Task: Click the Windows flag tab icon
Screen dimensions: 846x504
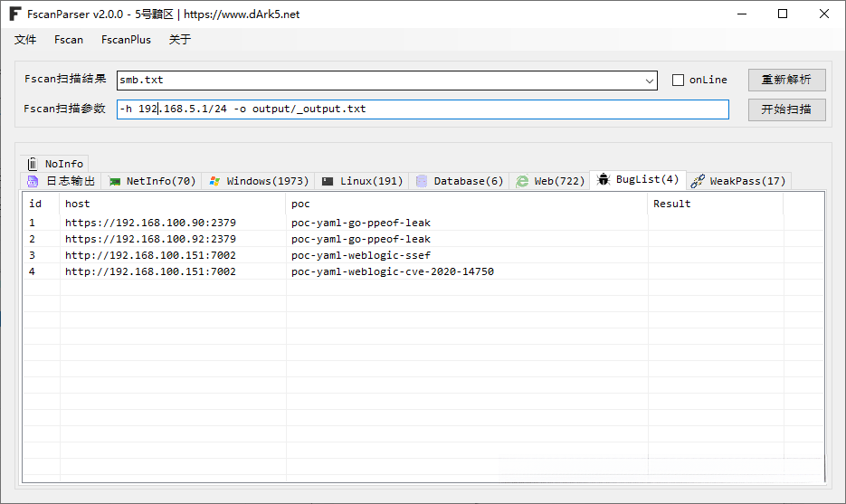Action: click(214, 181)
